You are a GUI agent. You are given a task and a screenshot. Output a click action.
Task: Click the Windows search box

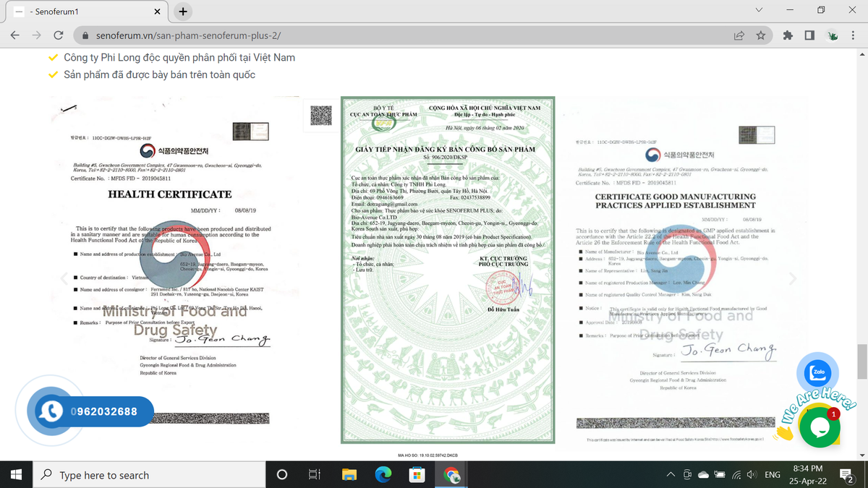[145, 474]
